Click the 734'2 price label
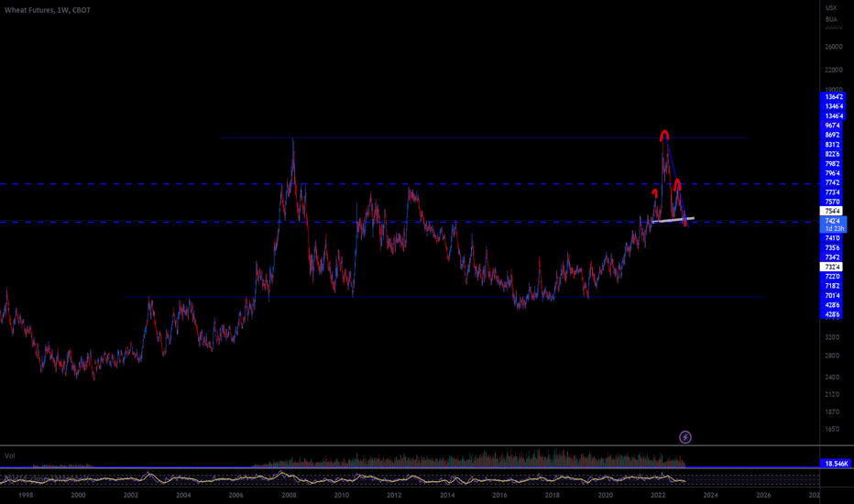This screenshot has width=854, height=504. [x=832, y=257]
